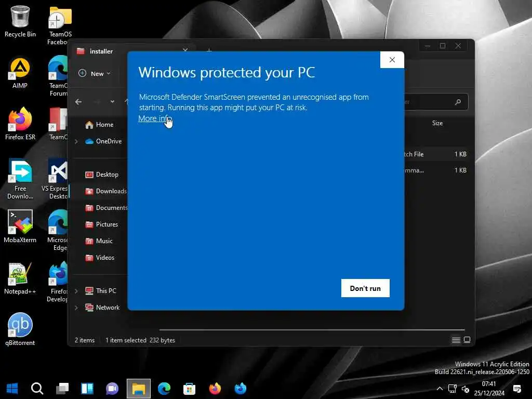Open the Recycle Bin desktop icon
The image size is (532, 399).
pos(20,22)
